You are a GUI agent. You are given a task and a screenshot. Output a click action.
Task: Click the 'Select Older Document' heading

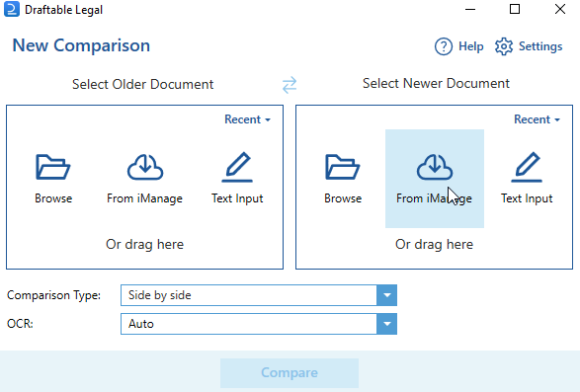143,84
